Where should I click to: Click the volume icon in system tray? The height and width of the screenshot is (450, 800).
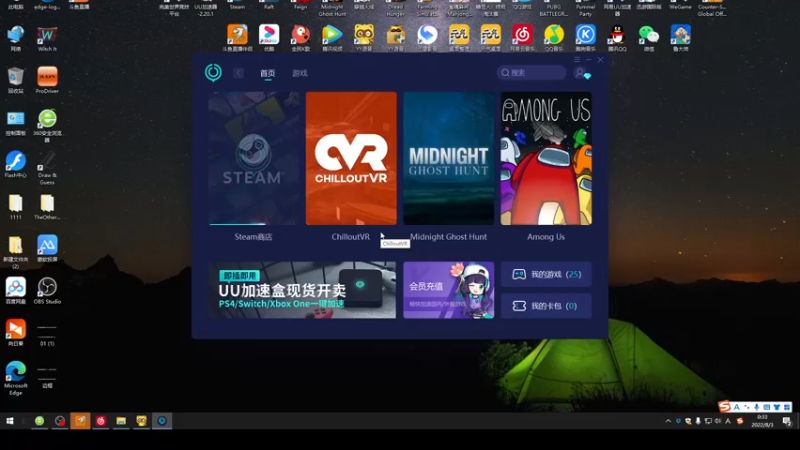click(718, 421)
